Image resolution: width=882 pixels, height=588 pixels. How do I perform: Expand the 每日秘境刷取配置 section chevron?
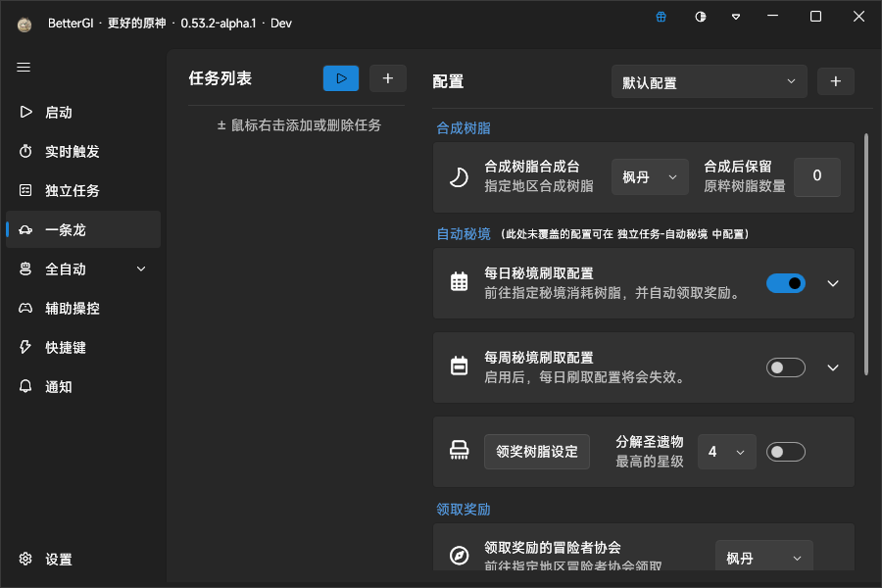click(x=833, y=283)
